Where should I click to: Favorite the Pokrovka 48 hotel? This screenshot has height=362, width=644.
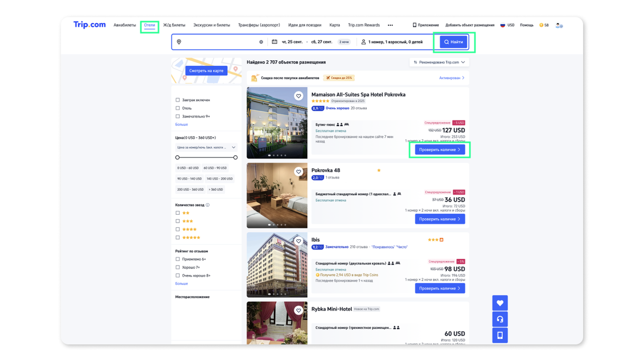point(298,171)
